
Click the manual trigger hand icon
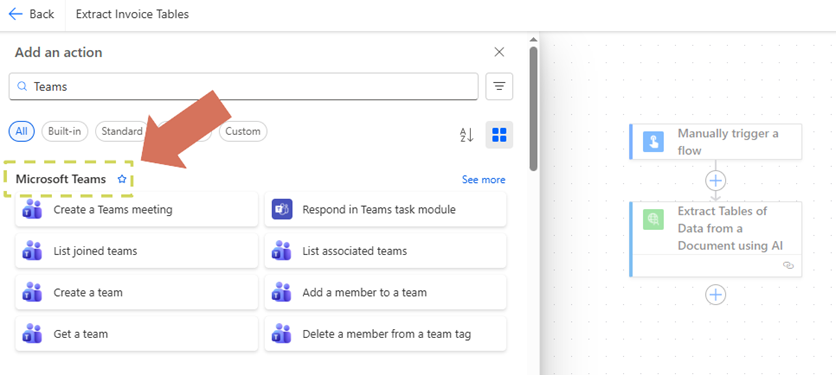point(653,141)
